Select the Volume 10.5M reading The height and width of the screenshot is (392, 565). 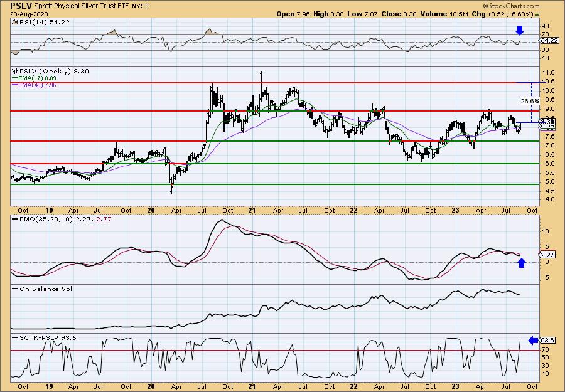[x=445, y=14]
